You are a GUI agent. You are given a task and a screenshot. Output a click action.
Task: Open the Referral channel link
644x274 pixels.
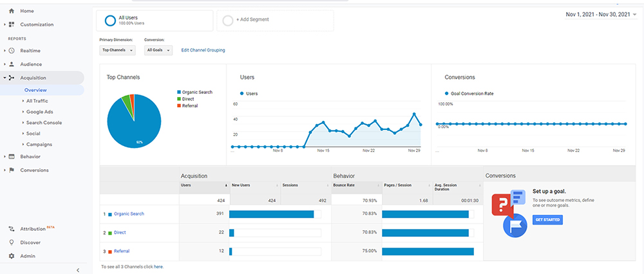click(x=122, y=251)
